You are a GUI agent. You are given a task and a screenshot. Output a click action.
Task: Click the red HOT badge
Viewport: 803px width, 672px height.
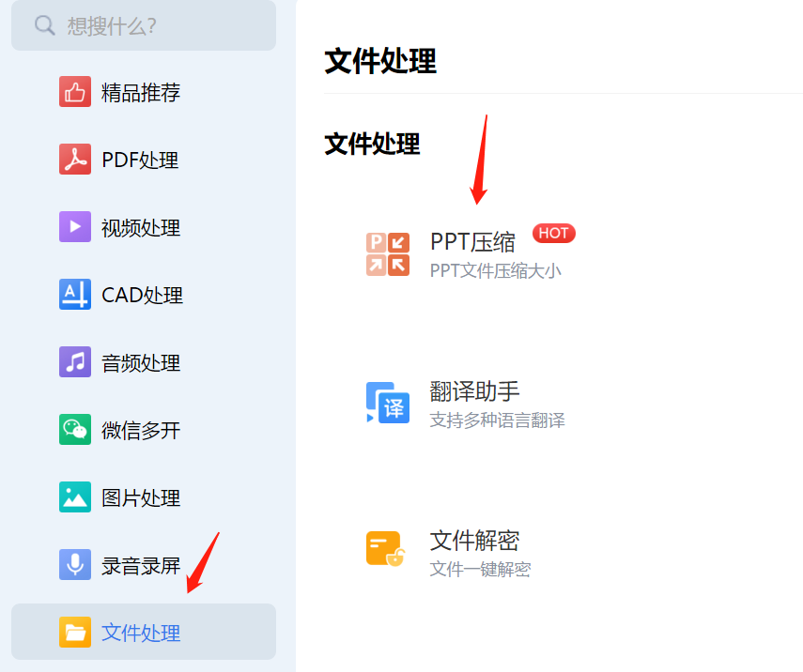553,234
